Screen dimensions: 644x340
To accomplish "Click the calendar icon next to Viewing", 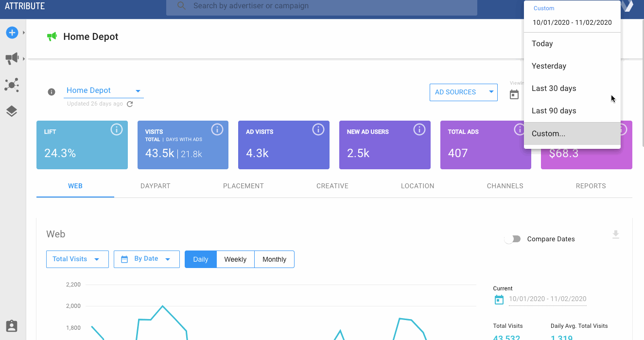I will (x=514, y=94).
